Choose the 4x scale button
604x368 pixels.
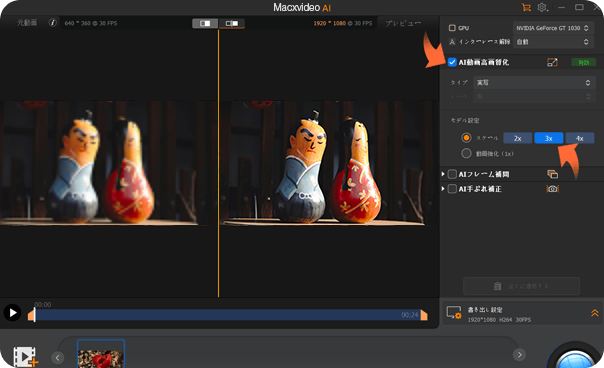pyautogui.click(x=580, y=138)
